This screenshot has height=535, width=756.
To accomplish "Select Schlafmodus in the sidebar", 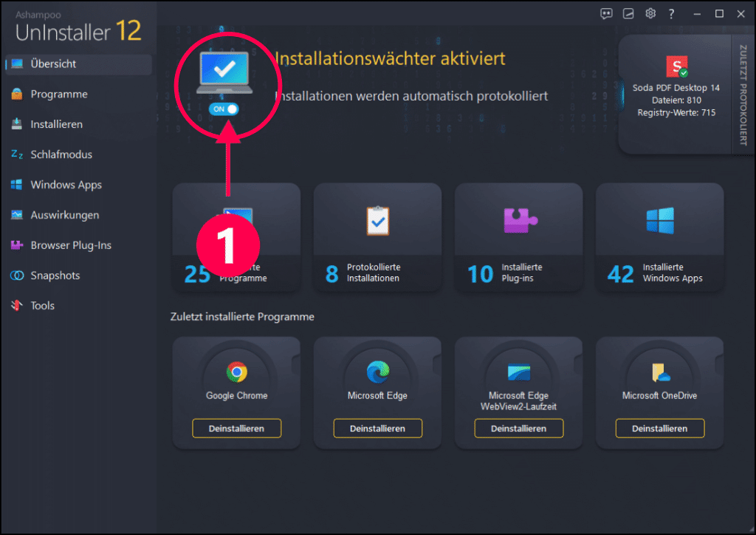I will tap(61, 154).
